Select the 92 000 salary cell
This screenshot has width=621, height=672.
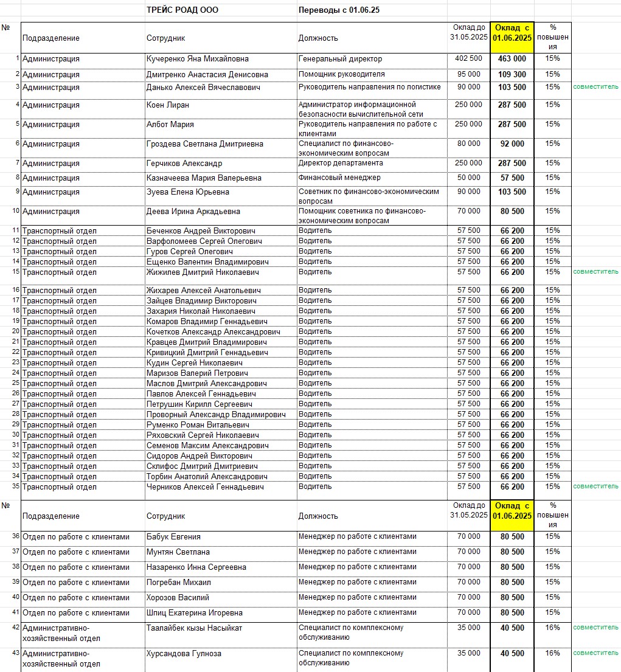point(512,144)
